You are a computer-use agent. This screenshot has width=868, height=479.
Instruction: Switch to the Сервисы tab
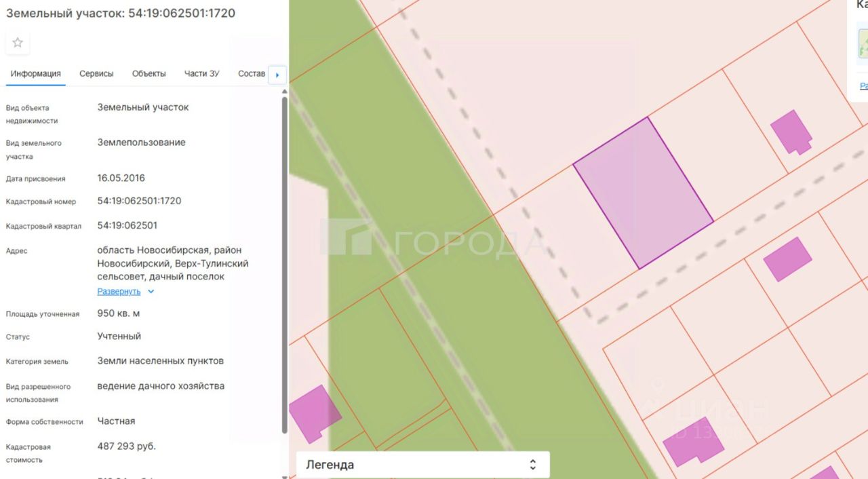click(96, 73)
